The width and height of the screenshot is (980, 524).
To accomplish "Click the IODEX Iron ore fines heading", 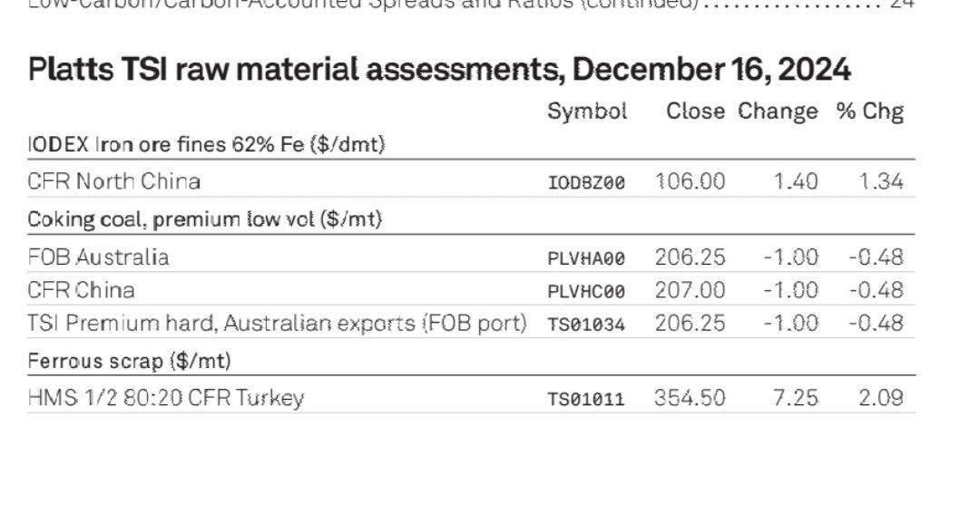I will (206, 145).
